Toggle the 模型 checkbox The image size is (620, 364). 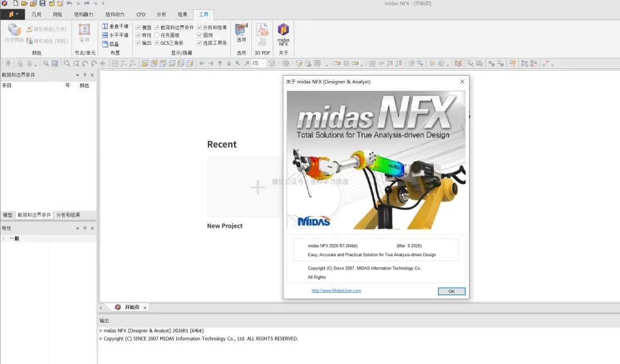(138, 28)
